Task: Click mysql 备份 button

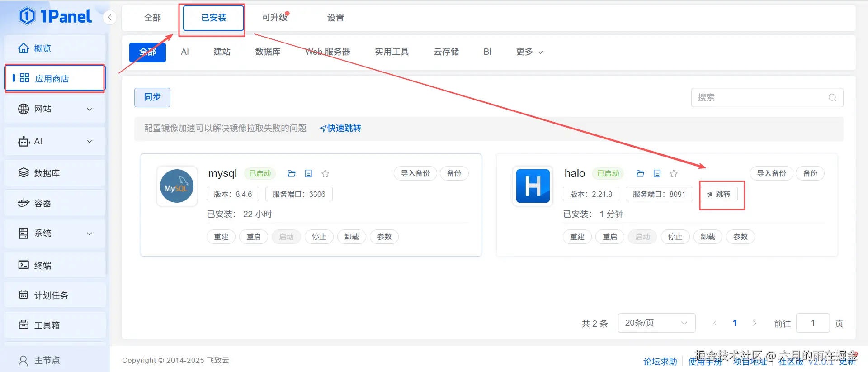Action: 454,174
